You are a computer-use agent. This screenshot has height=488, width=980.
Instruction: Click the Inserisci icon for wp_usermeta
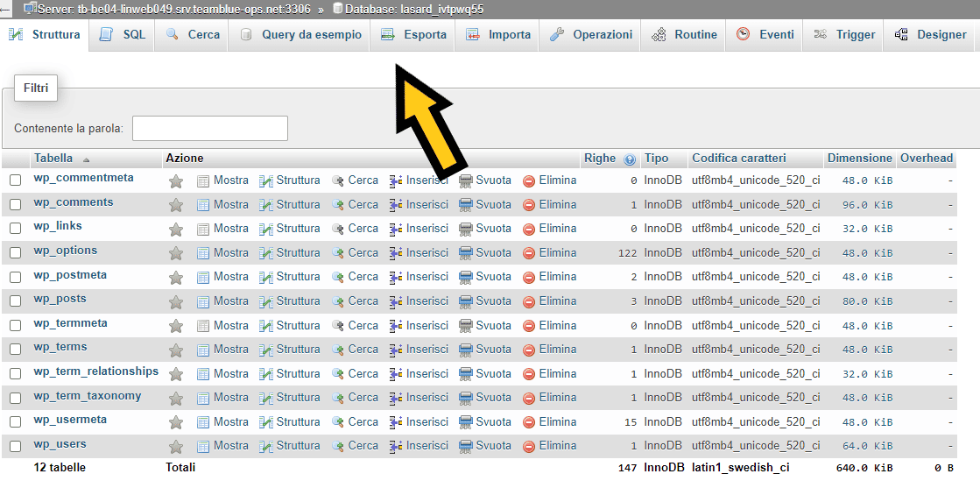[x=396, y=422]
